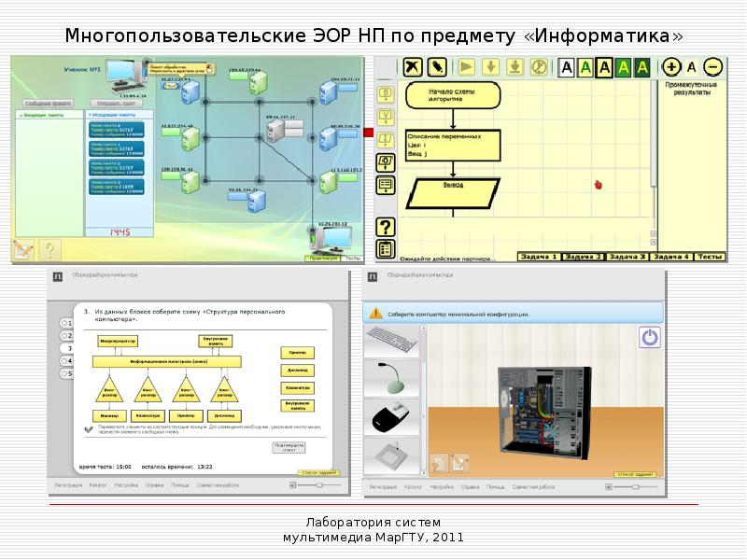The width and height of the screenshot is (747, 560).
Task: Select question 4 radio button in test
Action: [65, 361]
